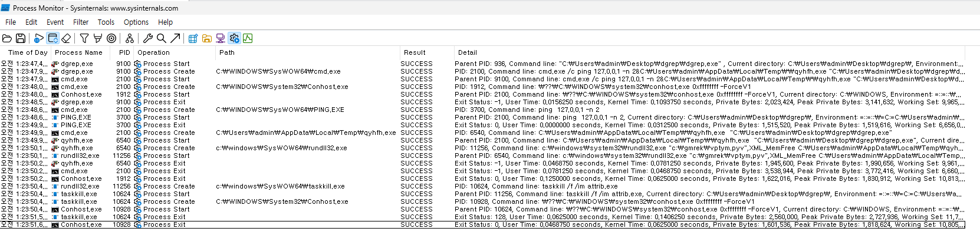Select Conhost.exe 10928 Process Start row
This screenshot has width=980, height=248.
click(x=482, y=209)
